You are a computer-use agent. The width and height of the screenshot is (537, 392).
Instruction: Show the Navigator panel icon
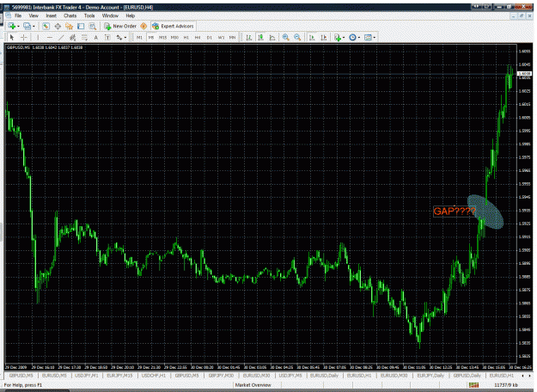pyautogui.click(x=70, y=26)
